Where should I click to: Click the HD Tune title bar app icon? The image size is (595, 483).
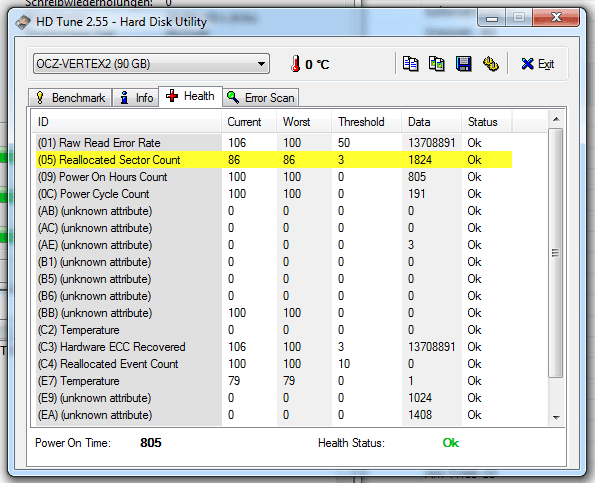pyautogui.click(x=23, y=22)
